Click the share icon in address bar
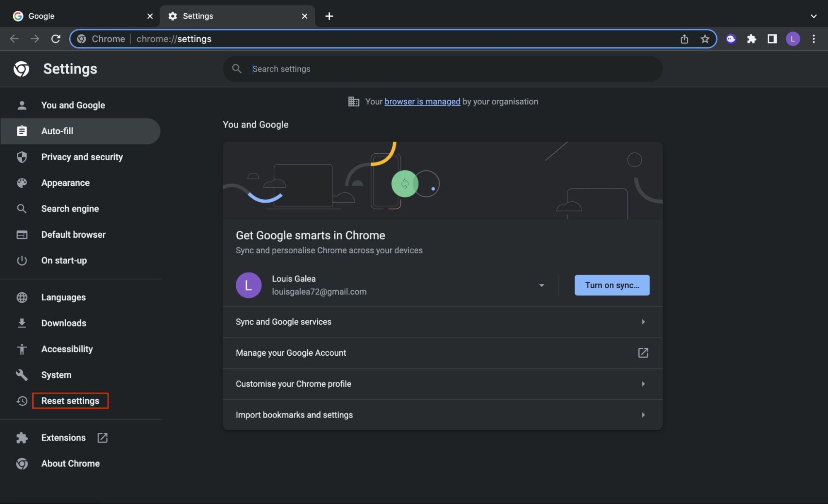The width and height of the screenshot is (828, 504). (x=684, y=39)
